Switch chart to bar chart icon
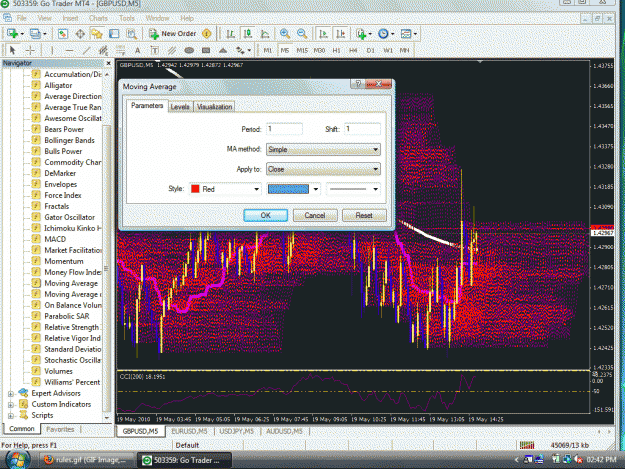The height and width of the screenshot is (469, 625). (230, 34)
